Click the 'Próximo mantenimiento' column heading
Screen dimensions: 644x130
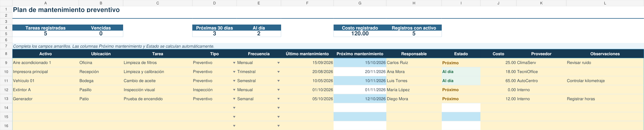[360, 54]
